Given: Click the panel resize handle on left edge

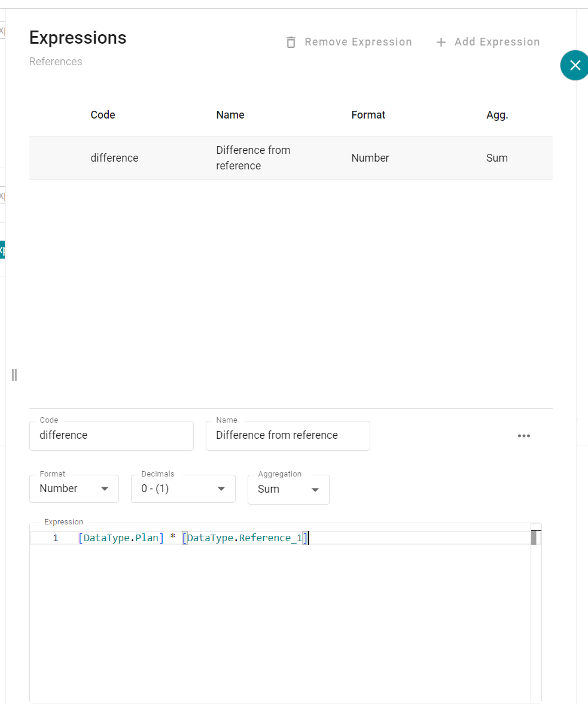Looking at the screenshot, I should [14, 375].
